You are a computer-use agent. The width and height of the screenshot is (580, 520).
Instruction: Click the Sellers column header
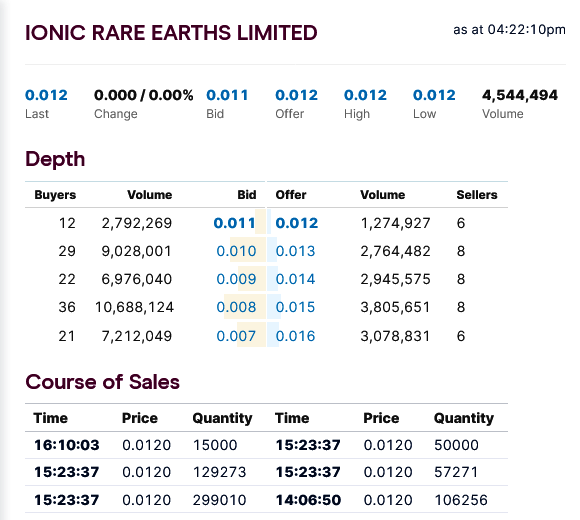477,195
